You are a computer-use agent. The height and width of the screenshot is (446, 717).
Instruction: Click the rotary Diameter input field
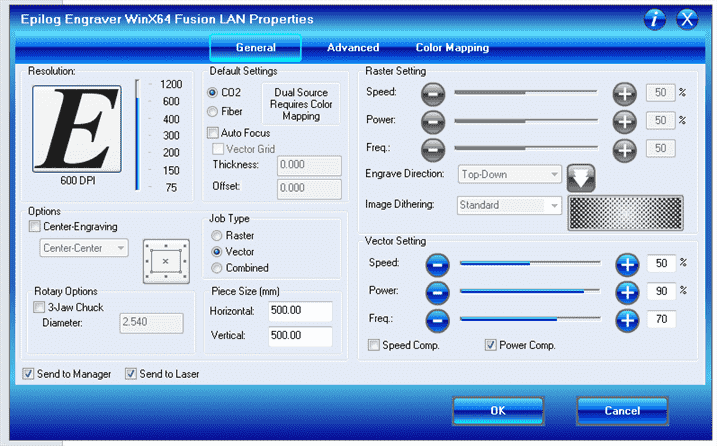pyautogui.click(x=151, y=322)
